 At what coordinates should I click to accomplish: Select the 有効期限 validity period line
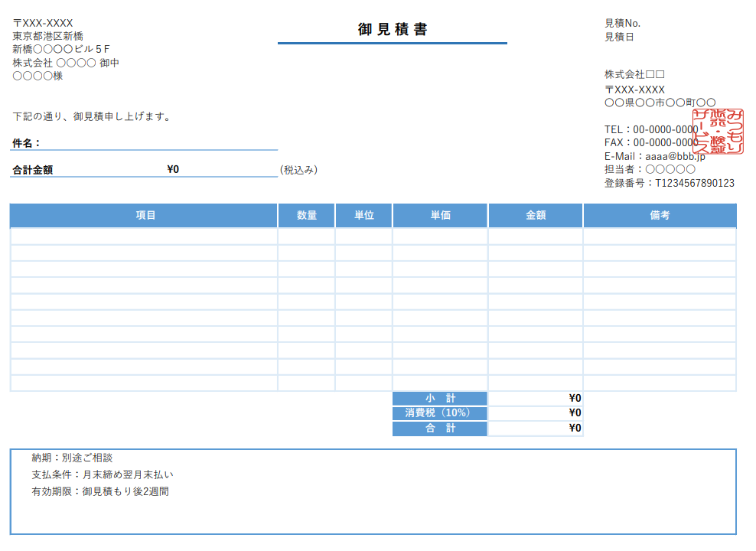click(x=99, y=491)
